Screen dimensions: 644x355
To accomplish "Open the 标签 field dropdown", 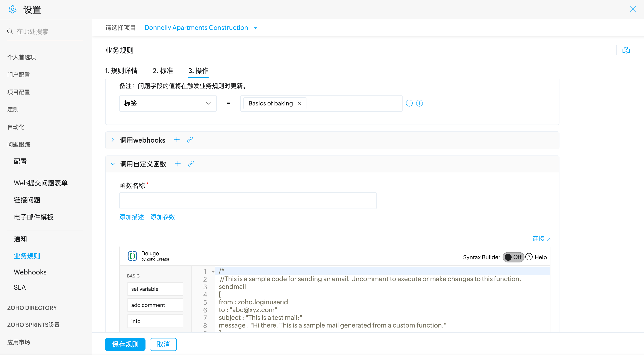I will tap(168, 103).
